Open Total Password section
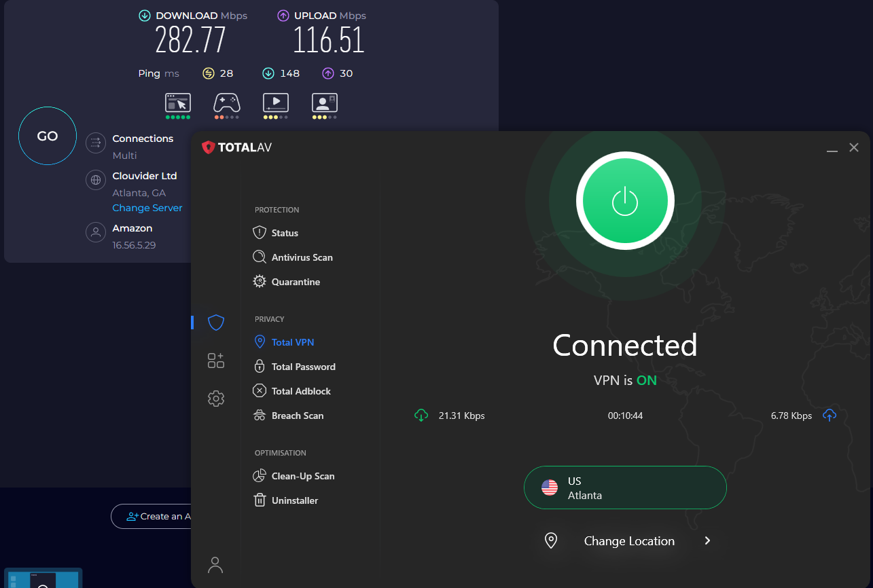The height and width of the screenshot is (588, 873). [294, 367]
